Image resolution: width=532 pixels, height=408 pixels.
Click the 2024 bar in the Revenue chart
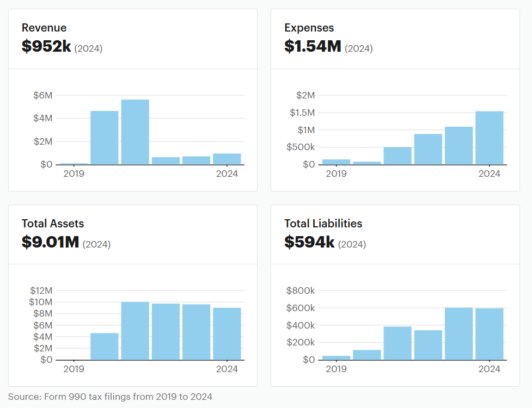[227, 159]
